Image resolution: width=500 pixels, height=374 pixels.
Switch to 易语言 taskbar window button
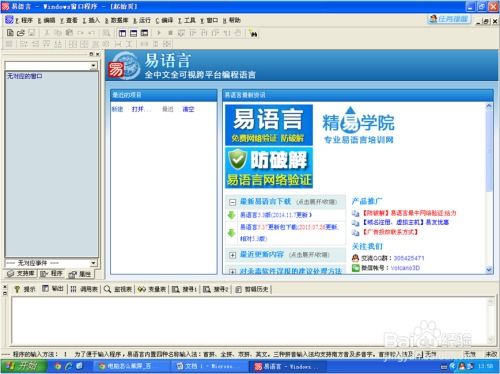coord(287,366)
